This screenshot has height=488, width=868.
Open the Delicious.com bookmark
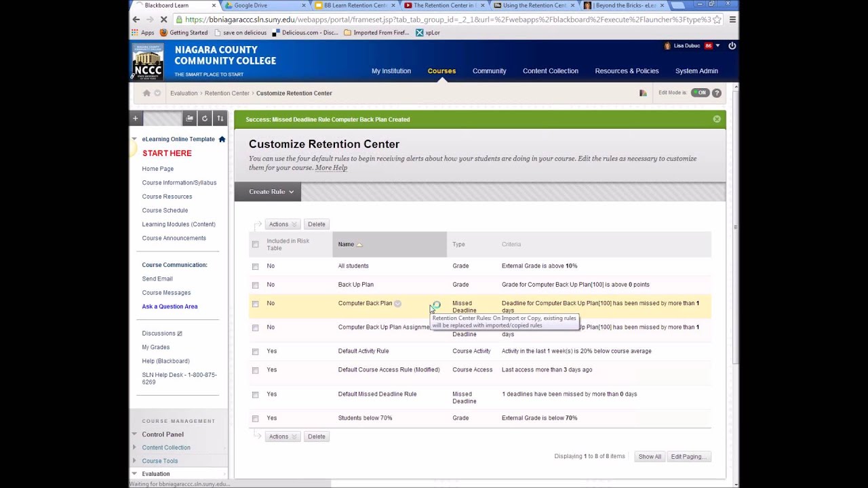pos(305,33)
